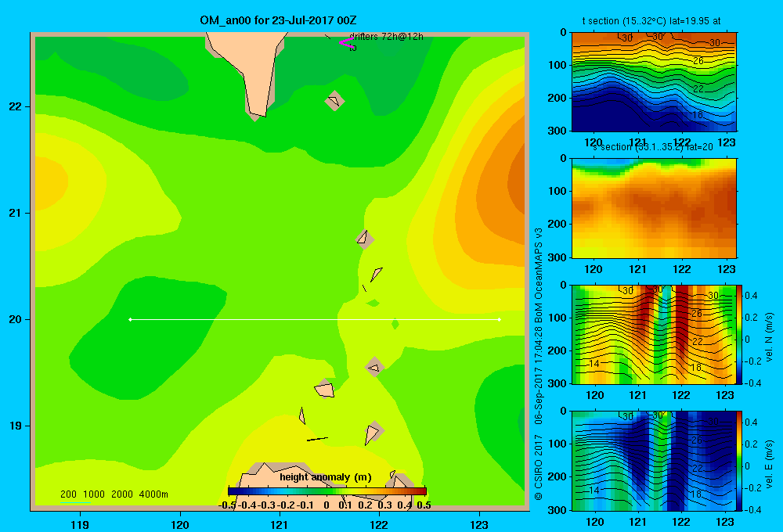The width and height of the screenshot is (783, 532).
Task: Click the vel. E color scale bar
Action: (x=740, y=461)
